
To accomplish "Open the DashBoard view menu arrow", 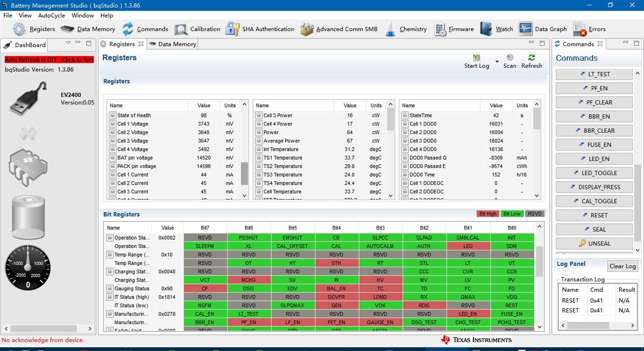I will 68,43.
